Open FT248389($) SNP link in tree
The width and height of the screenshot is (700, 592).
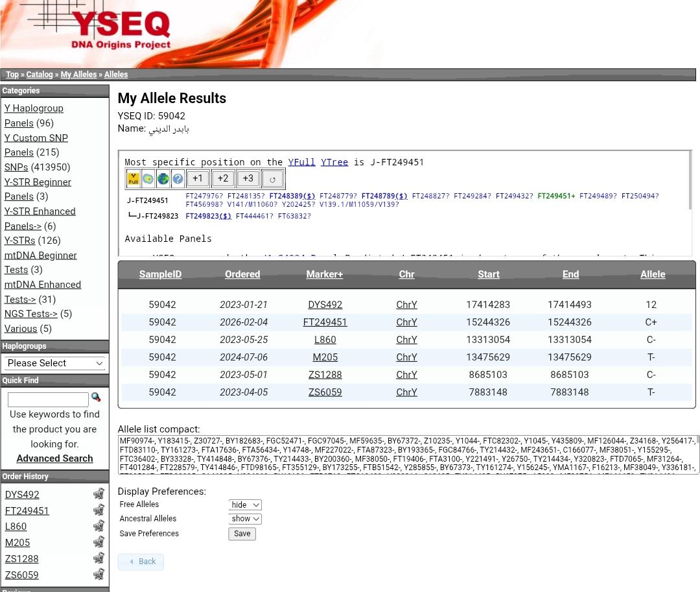tap(292, 196)
